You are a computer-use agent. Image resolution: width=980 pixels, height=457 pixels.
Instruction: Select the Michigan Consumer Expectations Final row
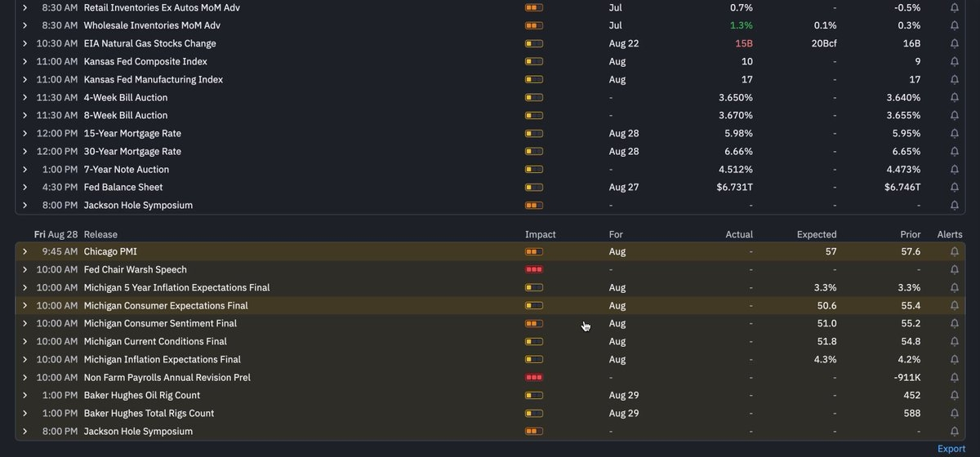pyautogui.click(x=490, y=305)
